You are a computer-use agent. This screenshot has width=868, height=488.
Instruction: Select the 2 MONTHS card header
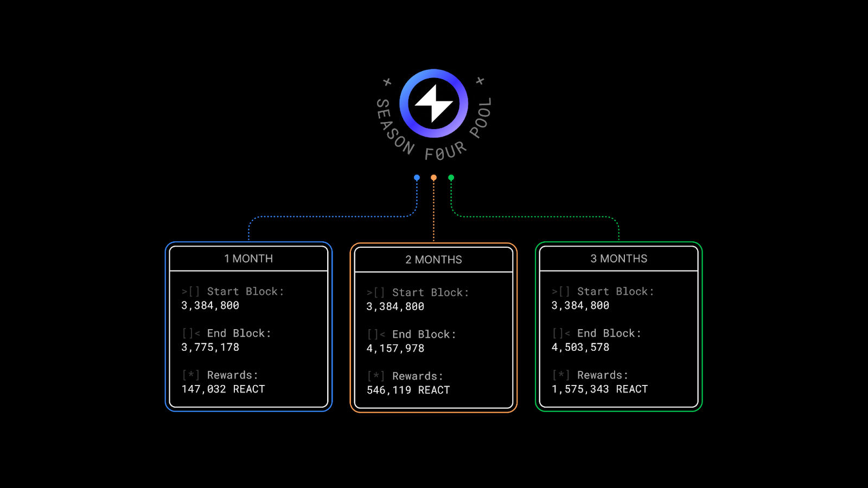[433, 260]
